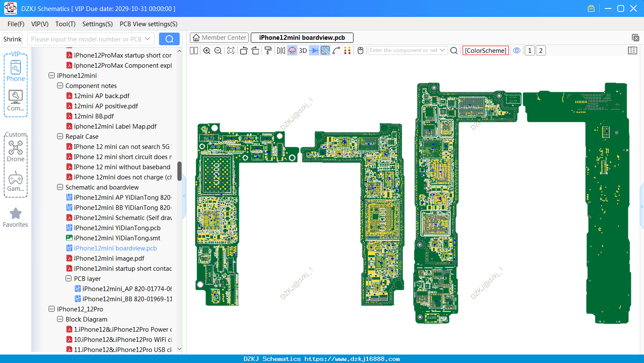Click the mouse settings icon
The height and width of the screenshot is (363, 644).
(x=361, y=50)
